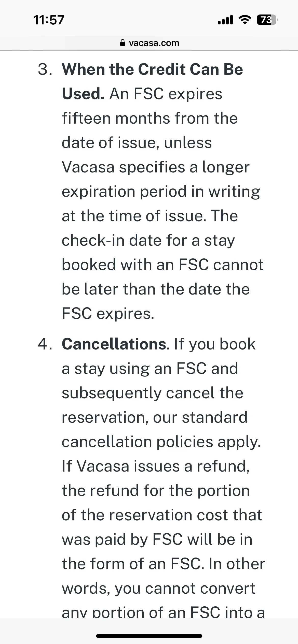Tap the text "words, you cannot convert"
Image resolution: width=298 pixels, height=644 pixels.
(x=158, y=588)
